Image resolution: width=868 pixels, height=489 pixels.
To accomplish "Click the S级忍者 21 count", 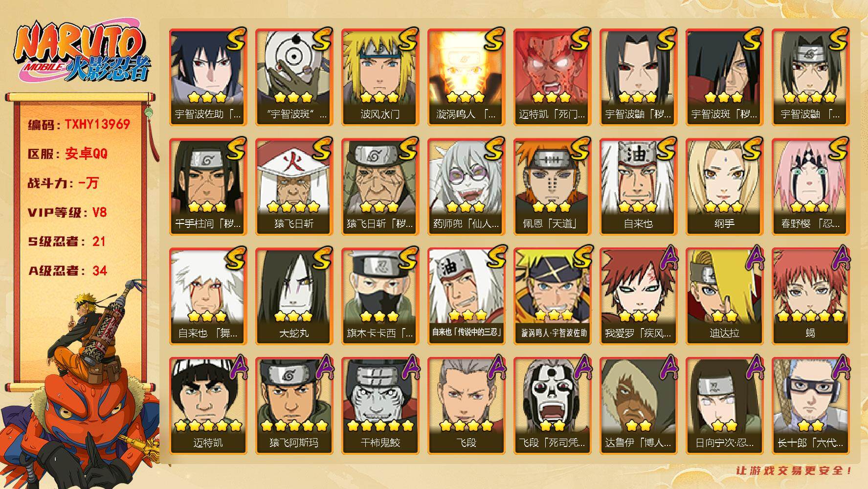I will [x=67, y=242].
